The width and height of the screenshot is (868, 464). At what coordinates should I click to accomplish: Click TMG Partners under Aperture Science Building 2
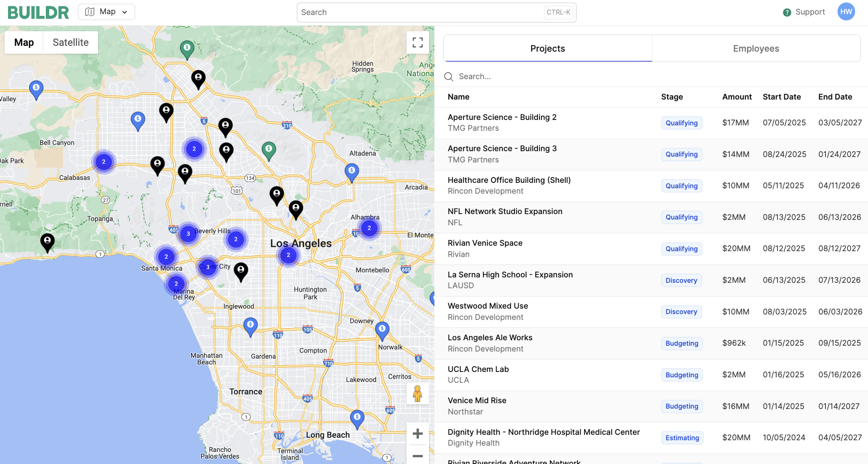point(473,128)
